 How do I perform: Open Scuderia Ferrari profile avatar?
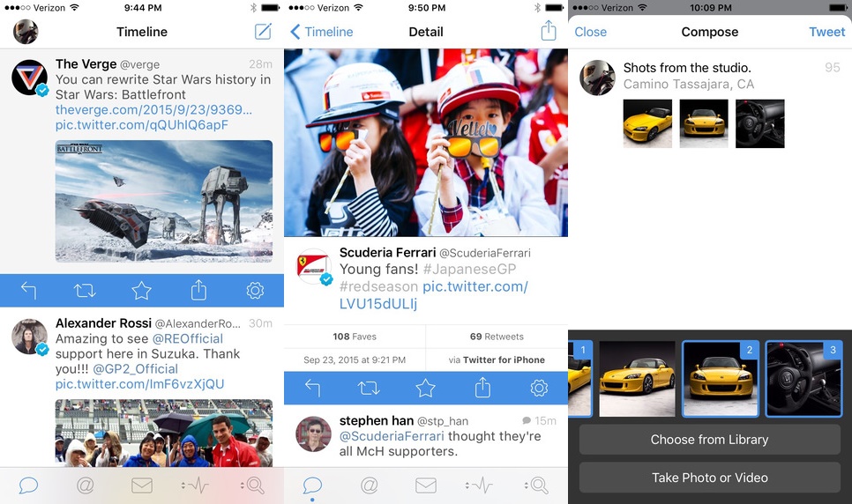314,267
